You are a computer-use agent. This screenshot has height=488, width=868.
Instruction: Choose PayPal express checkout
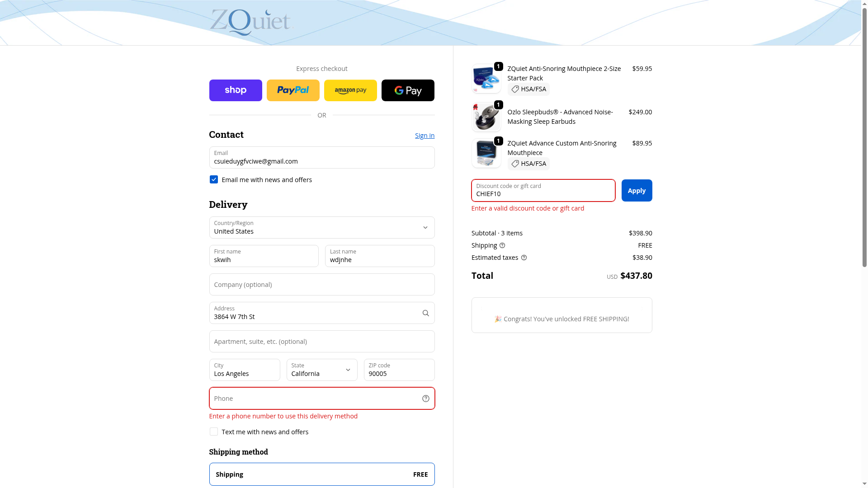click(x=293, y=90)
